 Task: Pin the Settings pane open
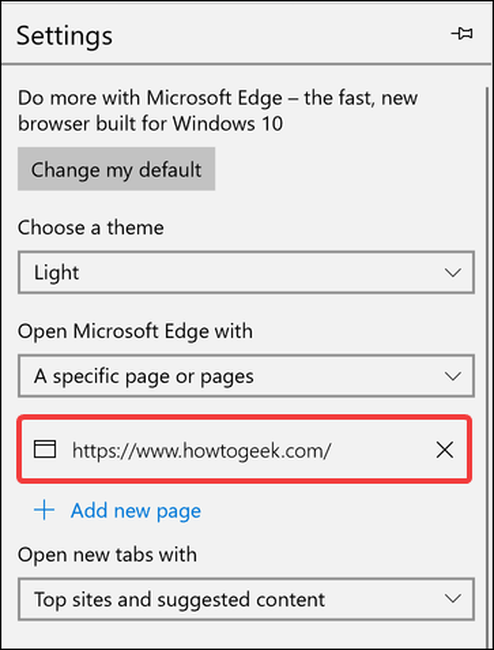click(462, 34)
